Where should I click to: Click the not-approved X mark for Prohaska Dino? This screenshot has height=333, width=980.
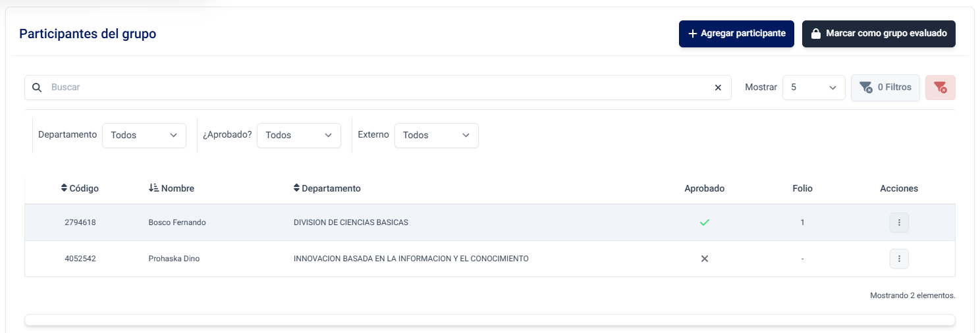[704, 259]
